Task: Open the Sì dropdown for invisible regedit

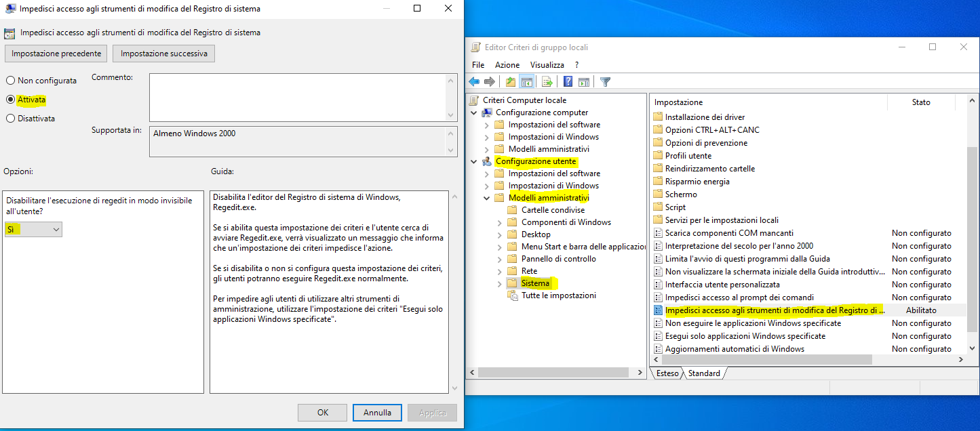Action: point(33,230)
